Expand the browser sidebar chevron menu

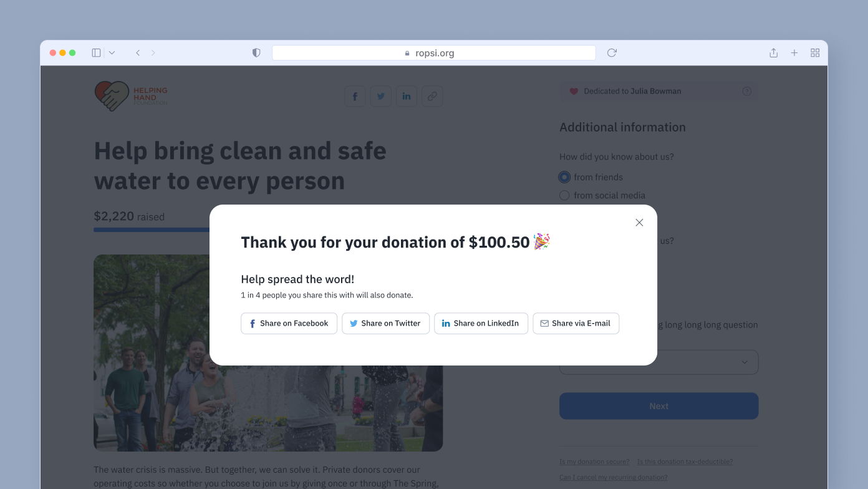coord(112,53)
